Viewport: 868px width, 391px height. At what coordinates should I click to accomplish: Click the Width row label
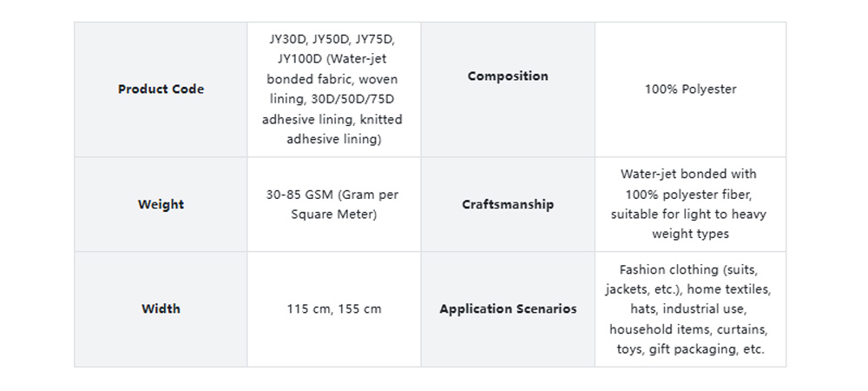click(x=161, y=309)
